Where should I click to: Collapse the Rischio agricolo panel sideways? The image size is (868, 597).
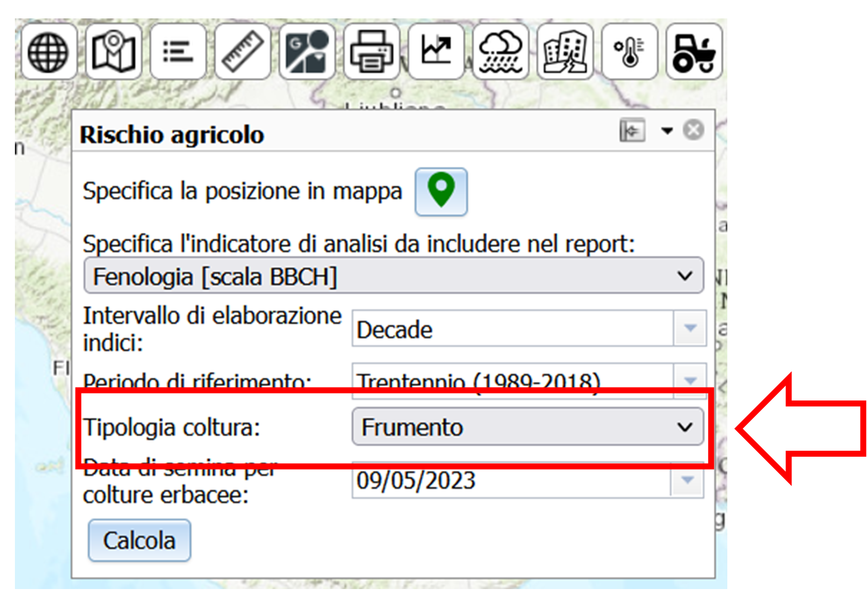632,131
